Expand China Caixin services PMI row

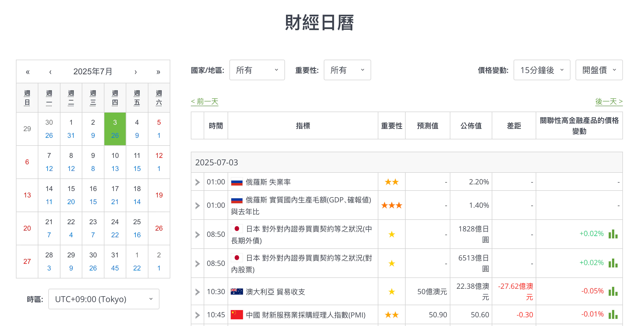[x=198, y=315]
